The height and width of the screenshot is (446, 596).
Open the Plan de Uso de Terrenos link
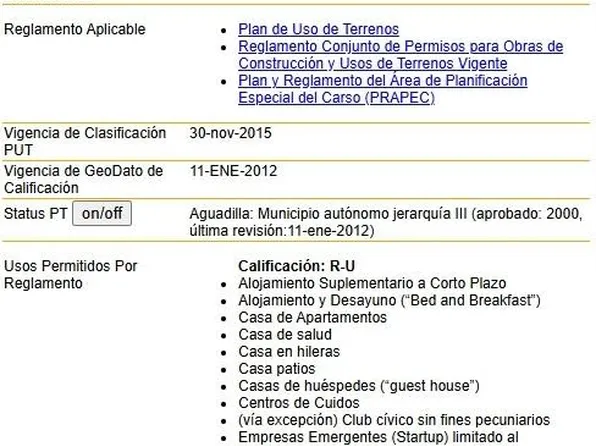click(319, 29)
